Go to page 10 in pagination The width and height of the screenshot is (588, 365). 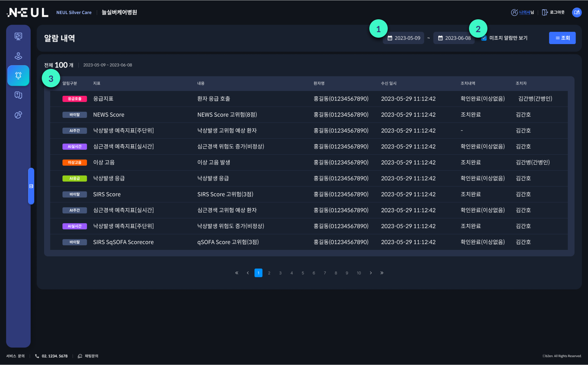359,273
